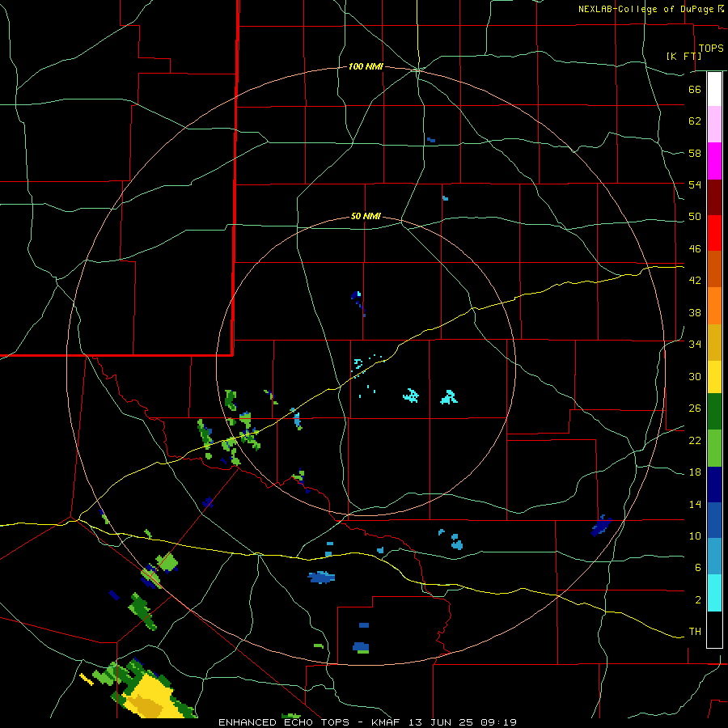
Task: Select the '46' legend value
Action: [x=695, y=249]
